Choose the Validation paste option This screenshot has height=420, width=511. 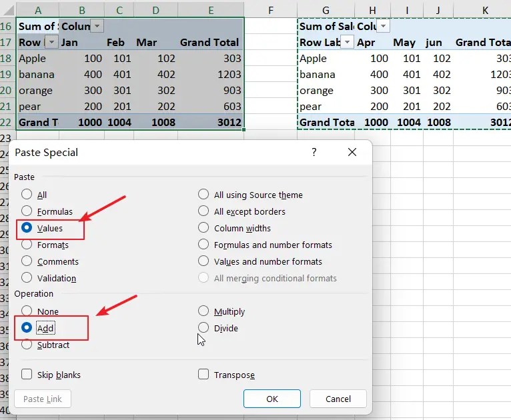(x=27, y=278)
